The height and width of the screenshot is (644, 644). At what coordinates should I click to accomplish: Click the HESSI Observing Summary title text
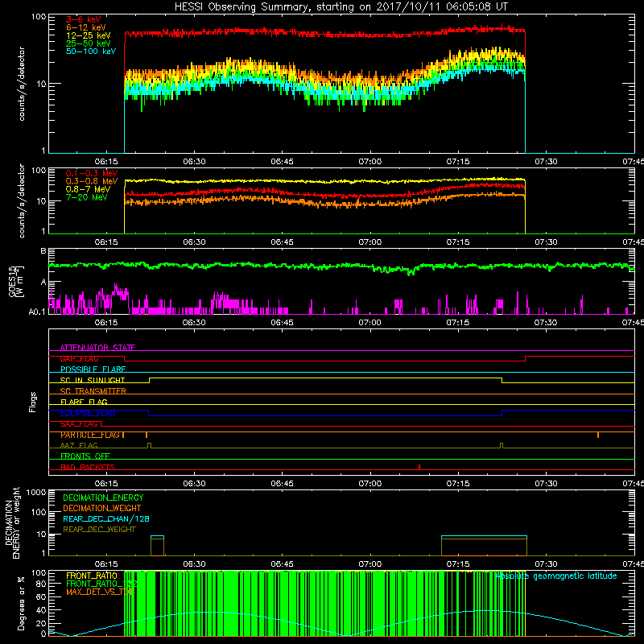(341, 7)
